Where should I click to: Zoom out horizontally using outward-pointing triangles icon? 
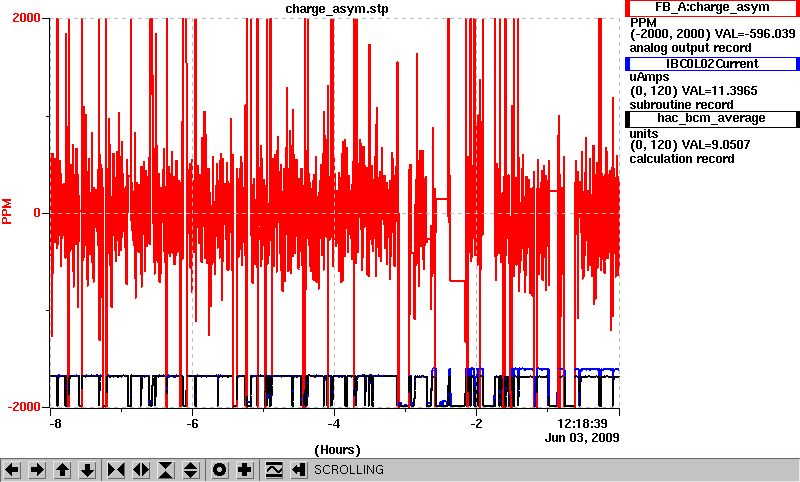pyautogui.click(x=141, y=470)
